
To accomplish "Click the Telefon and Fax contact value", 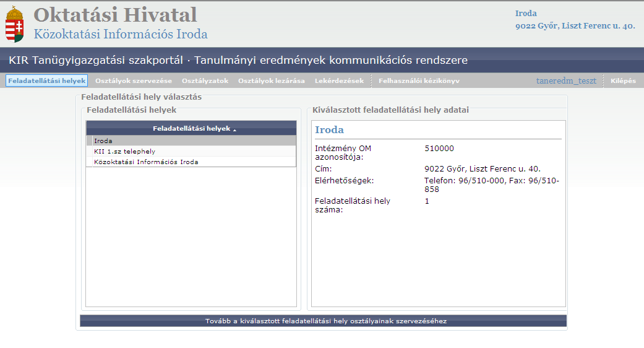I will (x=492, y=185).
